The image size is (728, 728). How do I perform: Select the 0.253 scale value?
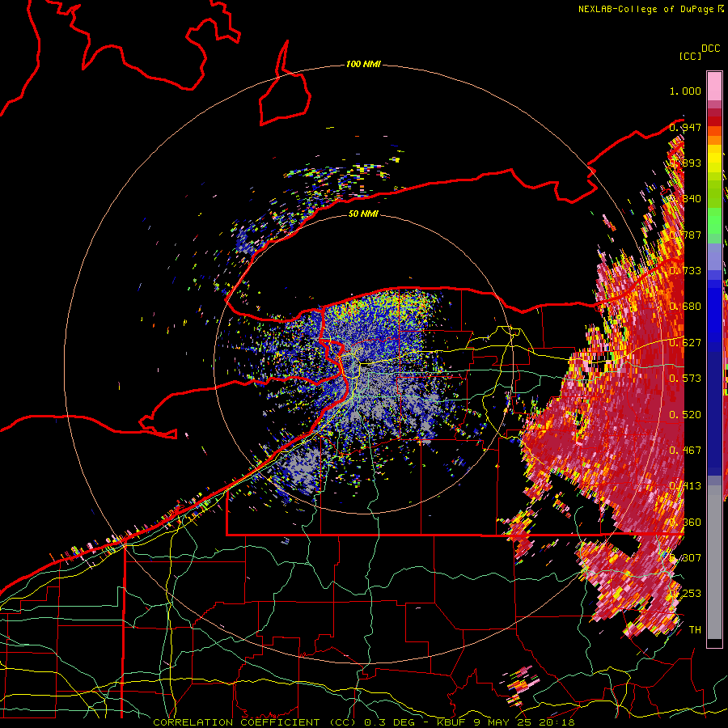coord(685,594)
